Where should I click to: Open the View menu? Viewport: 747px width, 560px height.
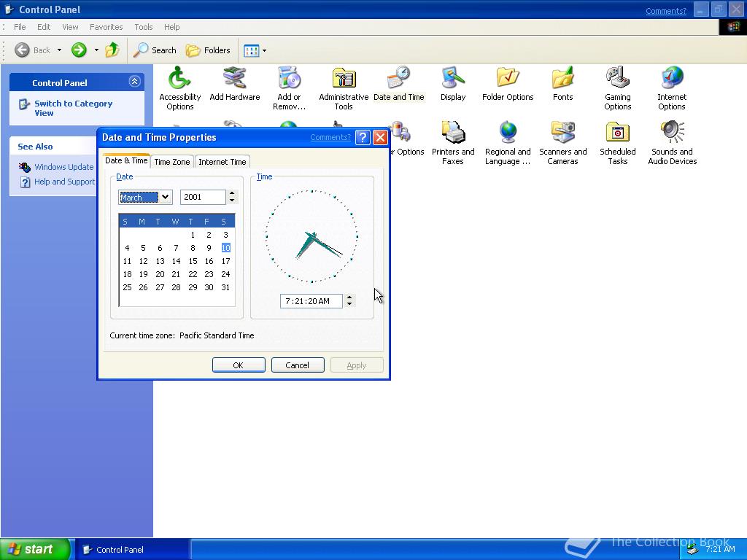coord(70,27)
